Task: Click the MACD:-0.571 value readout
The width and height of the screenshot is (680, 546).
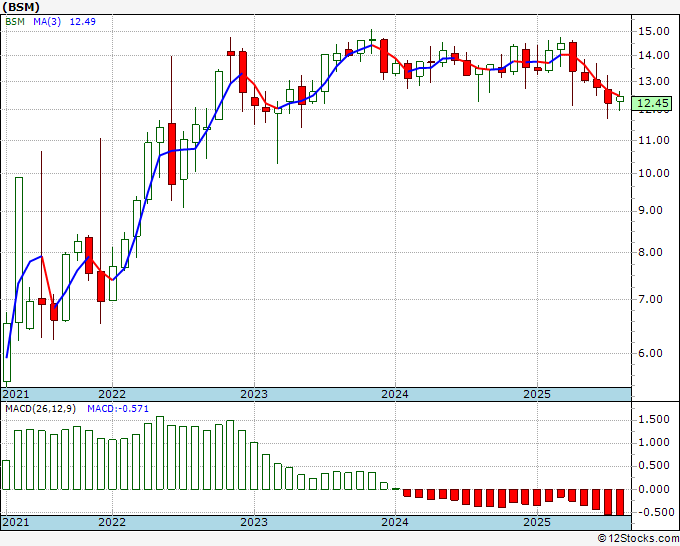Action: [x=118, y=409]
